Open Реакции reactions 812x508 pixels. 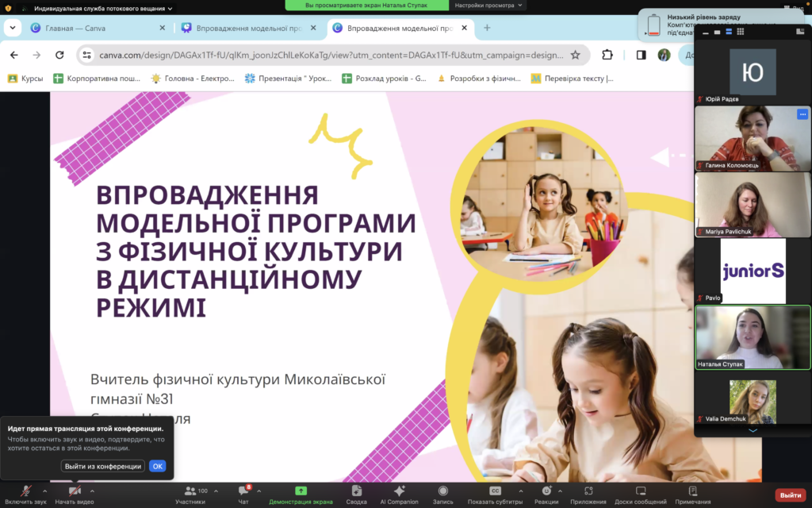(546, 495)
